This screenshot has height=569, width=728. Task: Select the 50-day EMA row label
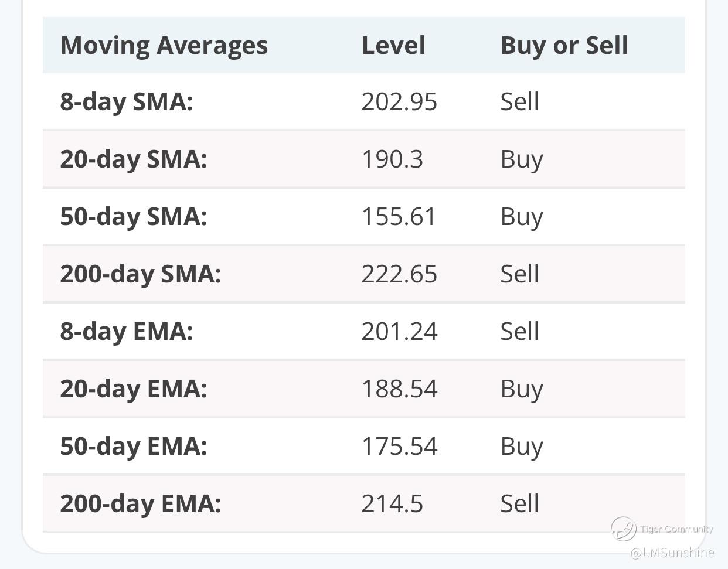[x=134, y=446]
